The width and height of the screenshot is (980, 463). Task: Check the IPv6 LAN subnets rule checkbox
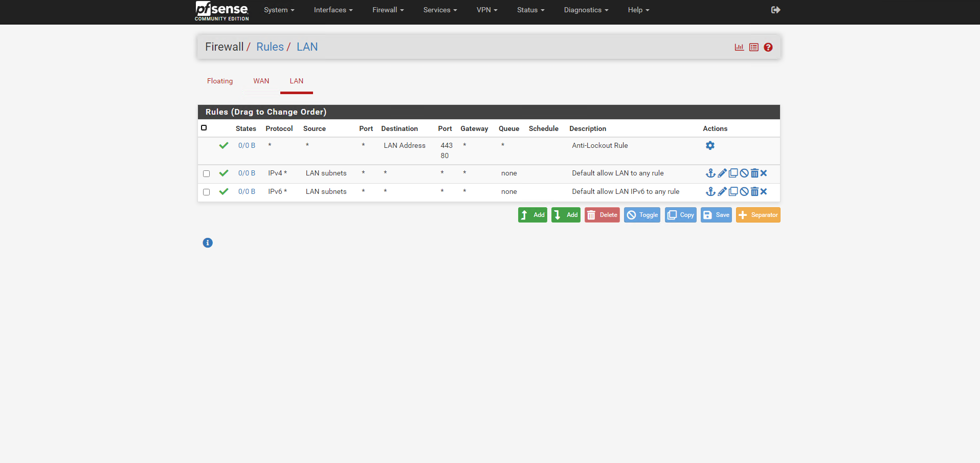click(x=206, y=192)
